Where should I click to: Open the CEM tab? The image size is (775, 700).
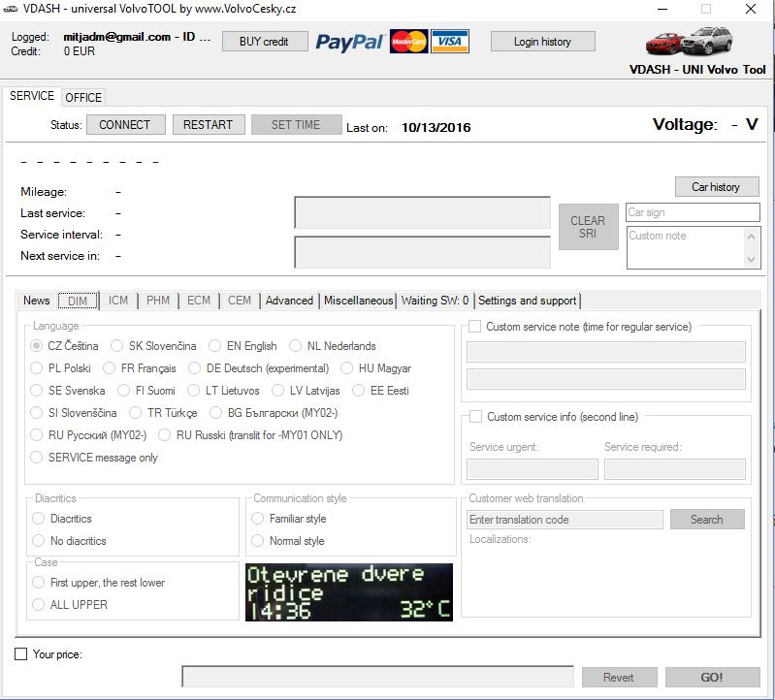pos(240,301)
